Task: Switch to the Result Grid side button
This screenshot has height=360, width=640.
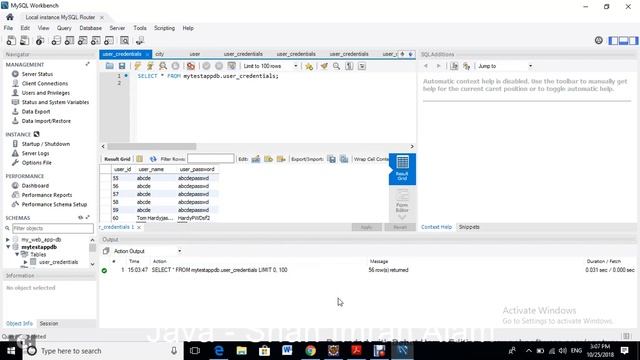Action: (402, 169)
